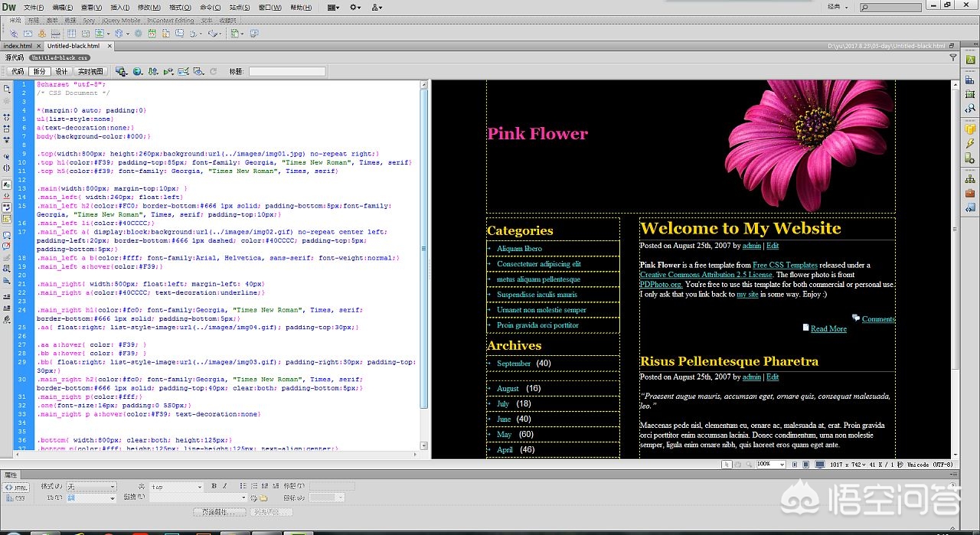Screen dimensions: 980x535
Task: Click the Read More link in preview
Action: pos(828,328)
